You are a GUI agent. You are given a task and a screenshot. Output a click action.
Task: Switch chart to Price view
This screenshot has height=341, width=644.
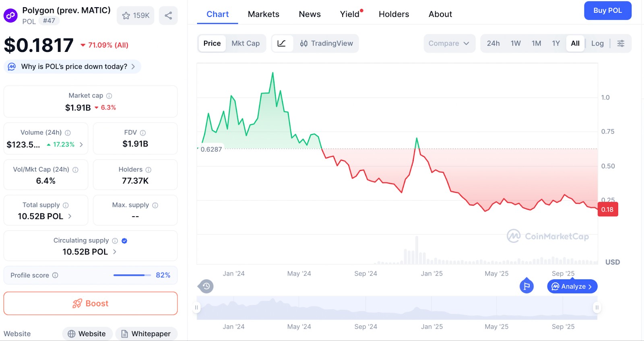pos(212,43)
